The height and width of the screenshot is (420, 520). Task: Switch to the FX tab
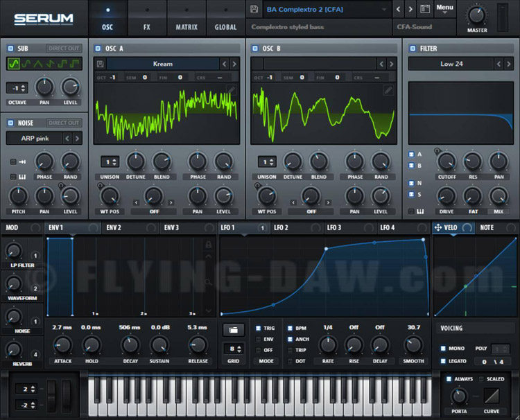tap(146, 18)
